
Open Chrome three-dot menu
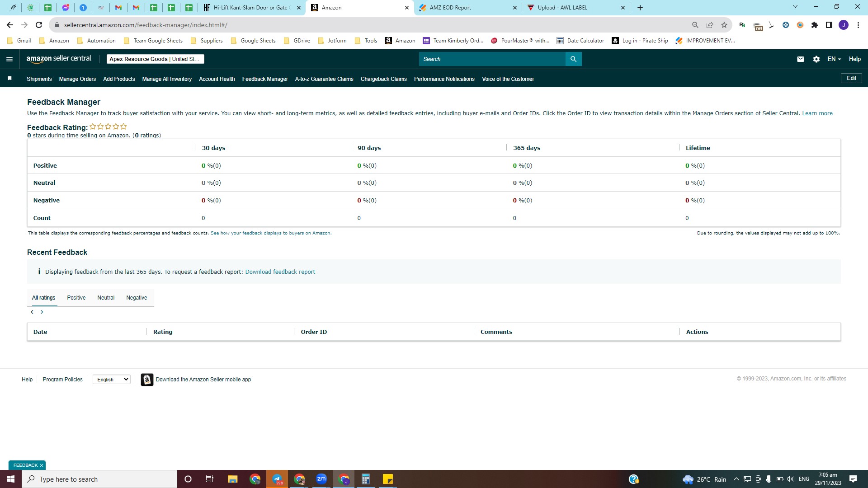[x=858, y=25]
